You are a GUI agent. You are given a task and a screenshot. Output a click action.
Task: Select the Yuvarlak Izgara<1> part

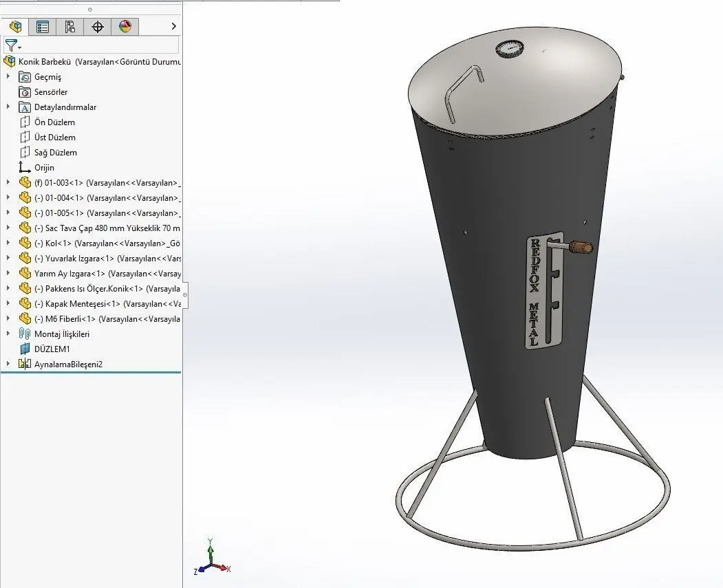tap(100, 258)
